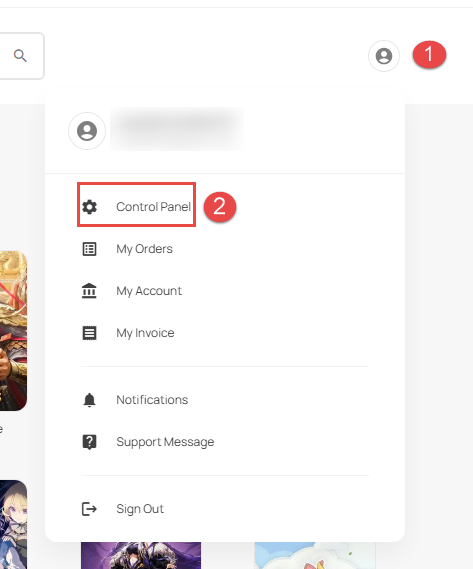Click the Notifications bell icon
The width and height of the screenshot is (473, 569).
point(89,400)
